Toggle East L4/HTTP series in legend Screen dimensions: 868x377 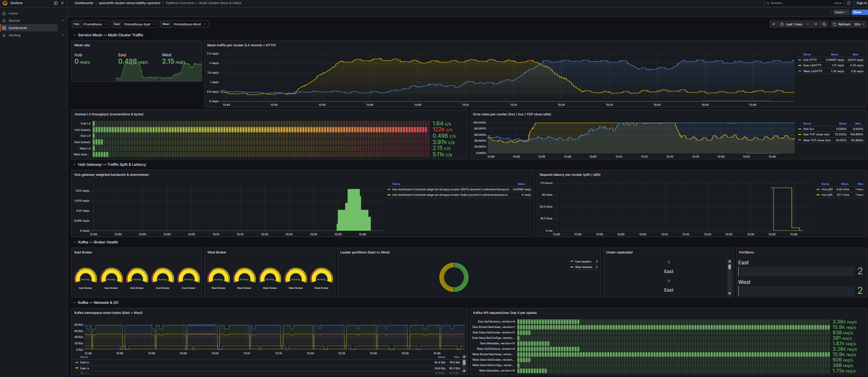812,65
